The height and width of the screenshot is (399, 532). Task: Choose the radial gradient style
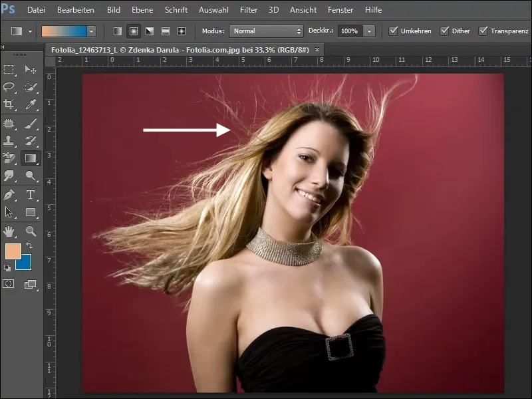(134, 31)
